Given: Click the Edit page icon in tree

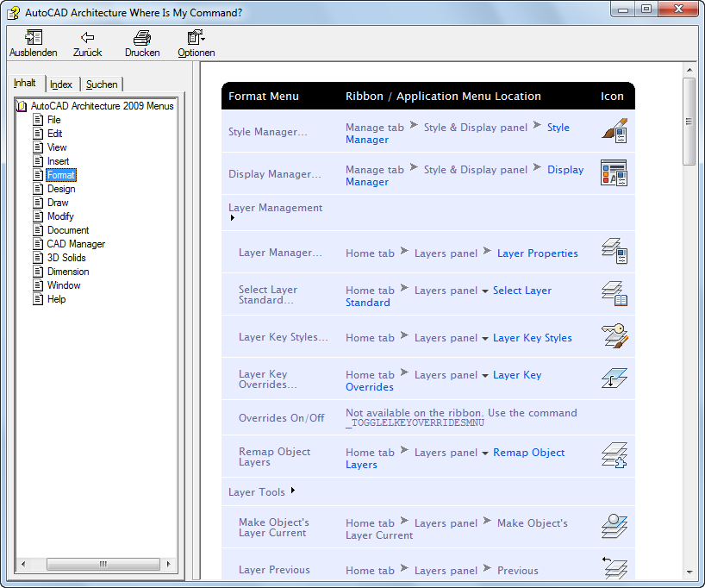Looking at the screenshot, I should coord(38,134).
